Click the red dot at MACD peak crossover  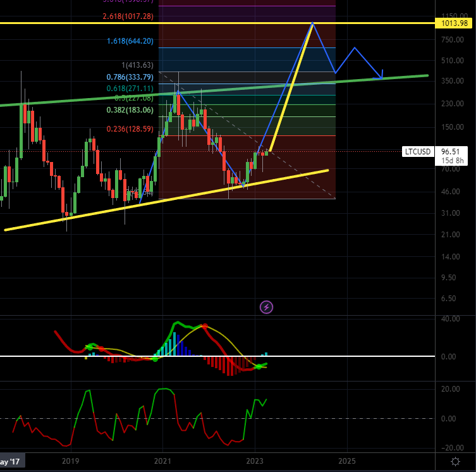tap(205, 326)
